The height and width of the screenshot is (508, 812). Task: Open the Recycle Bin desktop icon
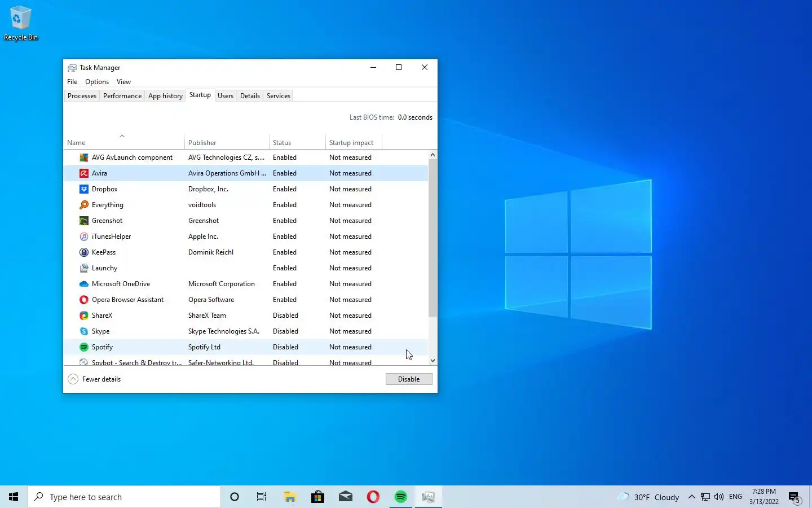(21, 23)
